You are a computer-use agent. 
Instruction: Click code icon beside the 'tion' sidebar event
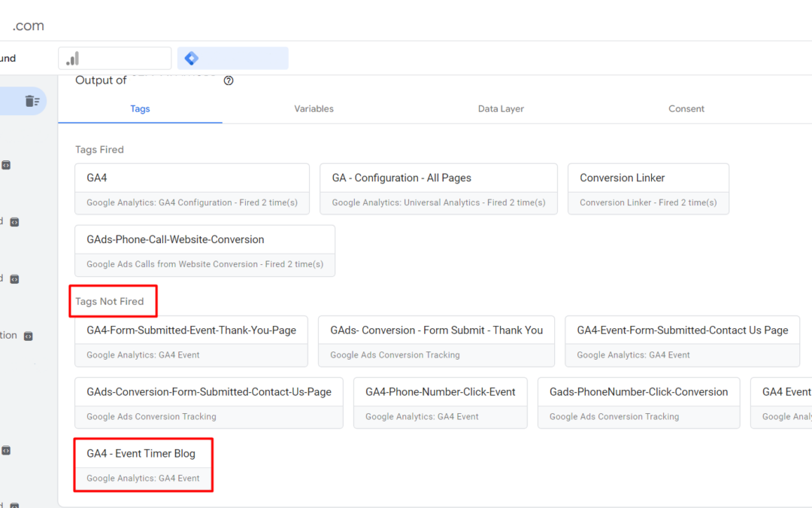pos(29,336)
